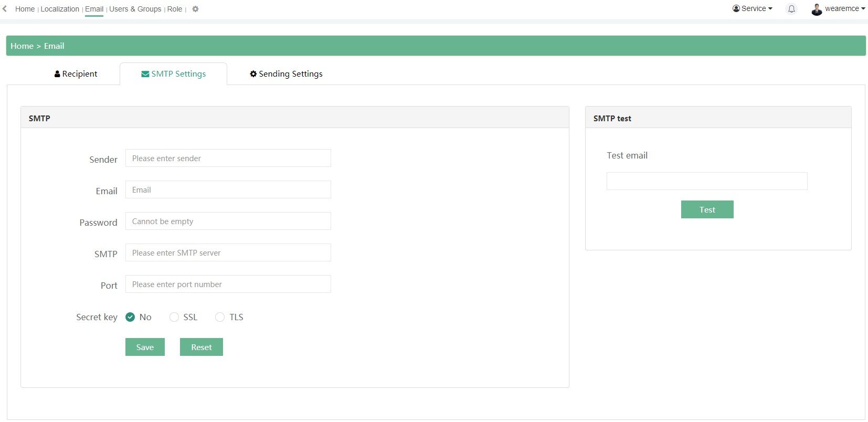Click into the Test email input box

click(706, 181)
